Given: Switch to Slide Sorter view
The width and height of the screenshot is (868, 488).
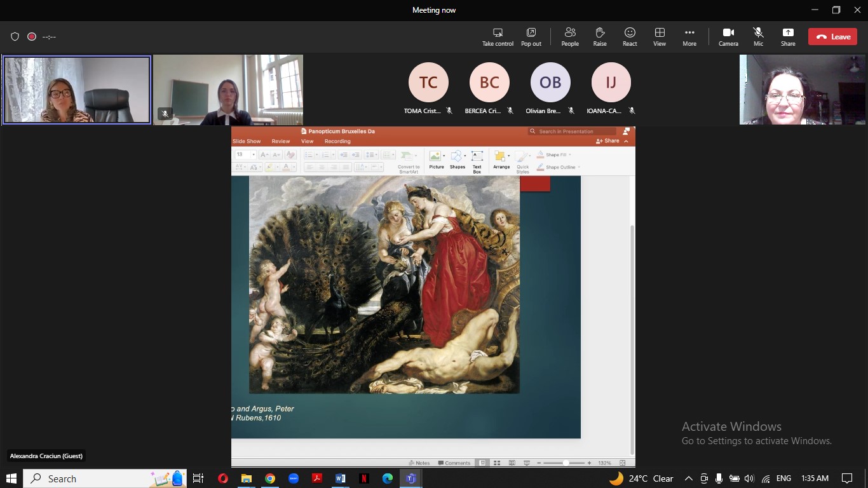Looking at the screenshot, I should (x=497, y=463).
